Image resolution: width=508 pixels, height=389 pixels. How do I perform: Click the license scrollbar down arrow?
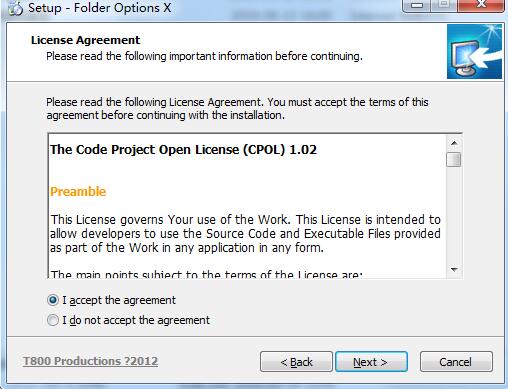454,270
